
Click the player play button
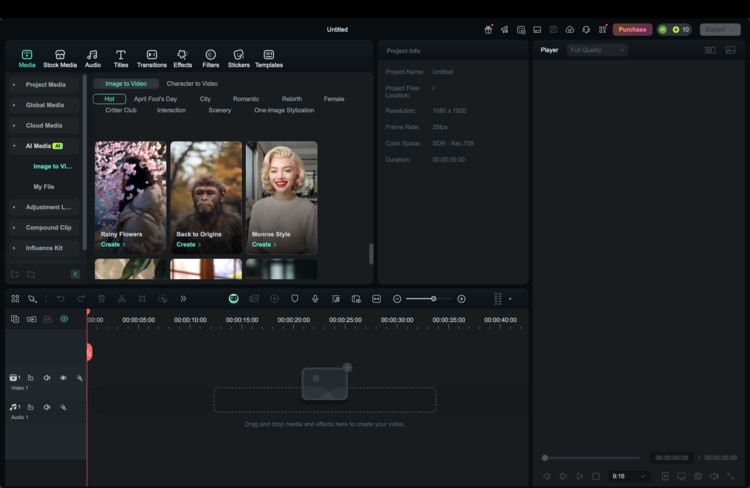click(x=580, y=476)
